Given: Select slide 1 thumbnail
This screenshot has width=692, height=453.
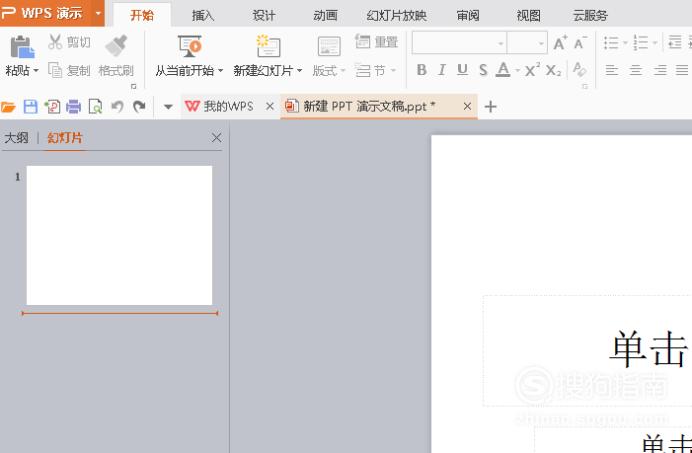Looking at the screenshot, I should pyautogui.click(x=119, y=235).
